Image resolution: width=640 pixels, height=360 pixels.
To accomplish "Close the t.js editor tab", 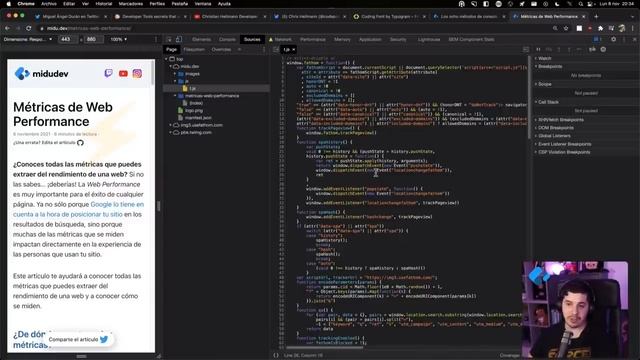I will [294, 50].
